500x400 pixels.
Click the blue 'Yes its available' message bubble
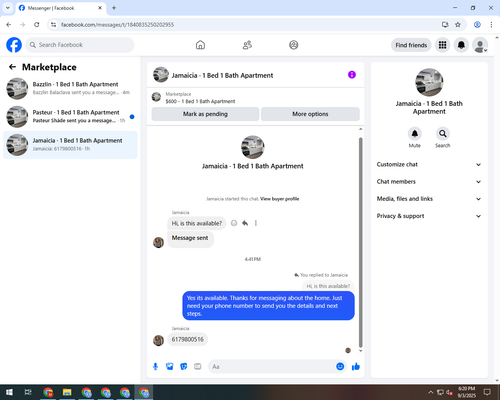[x=268, y=306]
